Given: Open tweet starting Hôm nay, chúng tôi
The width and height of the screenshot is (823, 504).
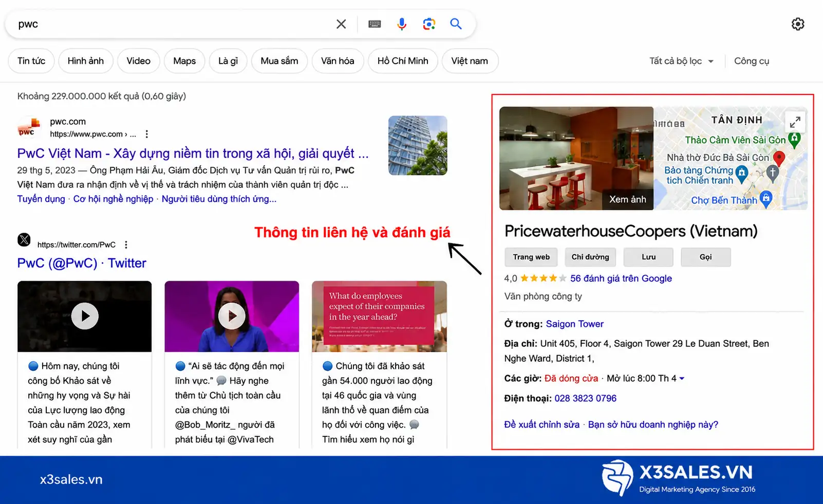Looking at the screenshot, I should click(84, 403).
